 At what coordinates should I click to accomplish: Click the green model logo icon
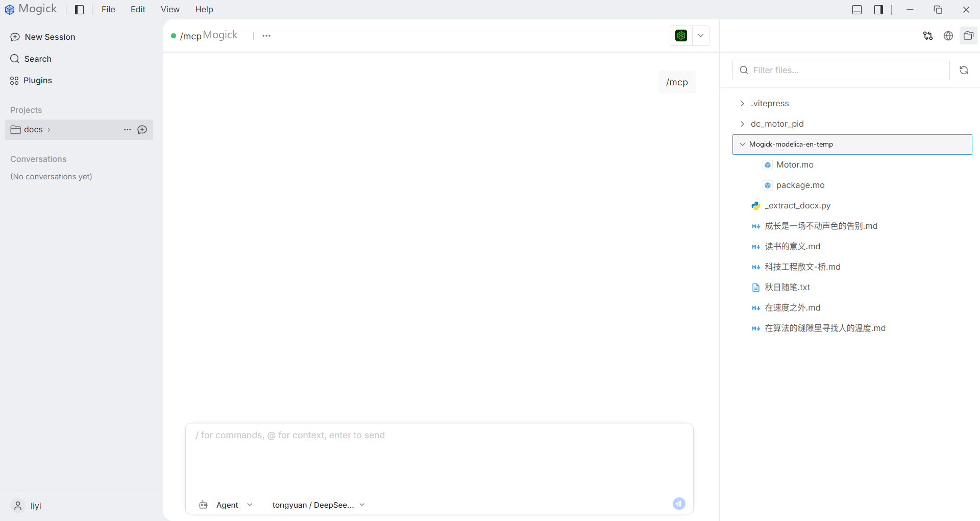click(x=681, y=36)
